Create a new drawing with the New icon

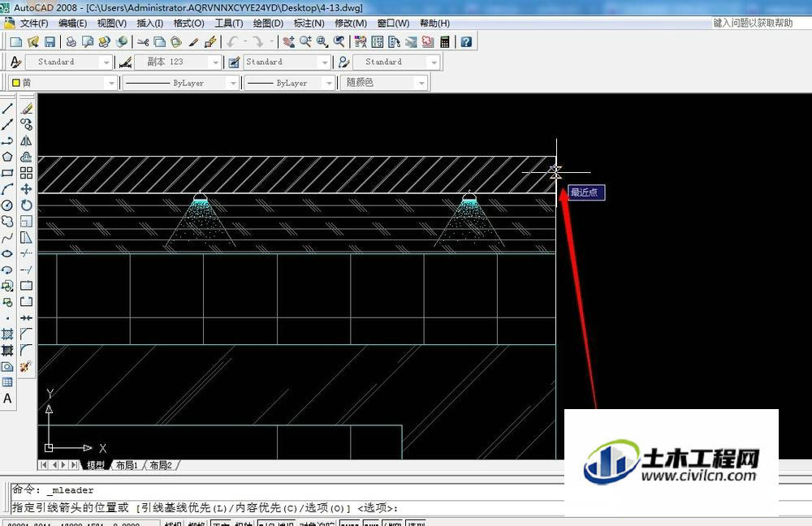[16, 42]
